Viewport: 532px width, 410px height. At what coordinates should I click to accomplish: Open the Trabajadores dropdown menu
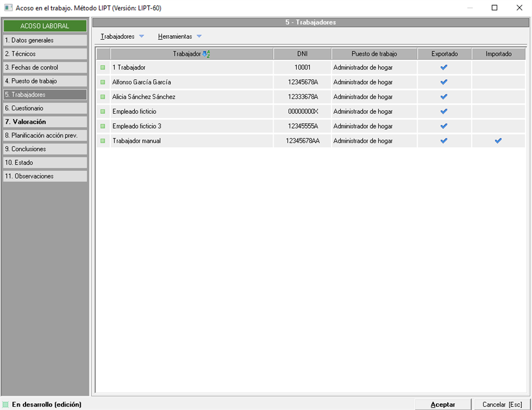pos(122,36)
